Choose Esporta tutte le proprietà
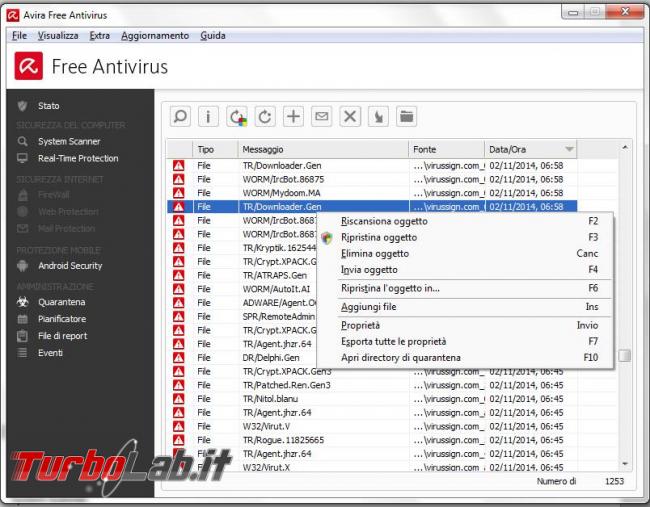 (465, 342)
